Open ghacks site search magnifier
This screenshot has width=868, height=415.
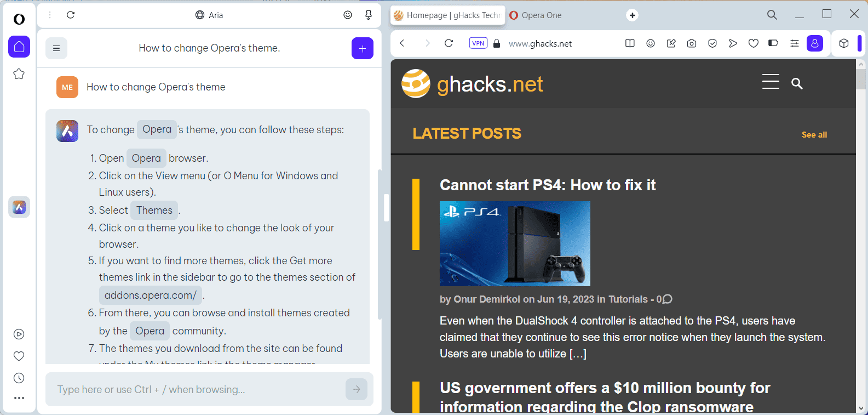(797, 83)
